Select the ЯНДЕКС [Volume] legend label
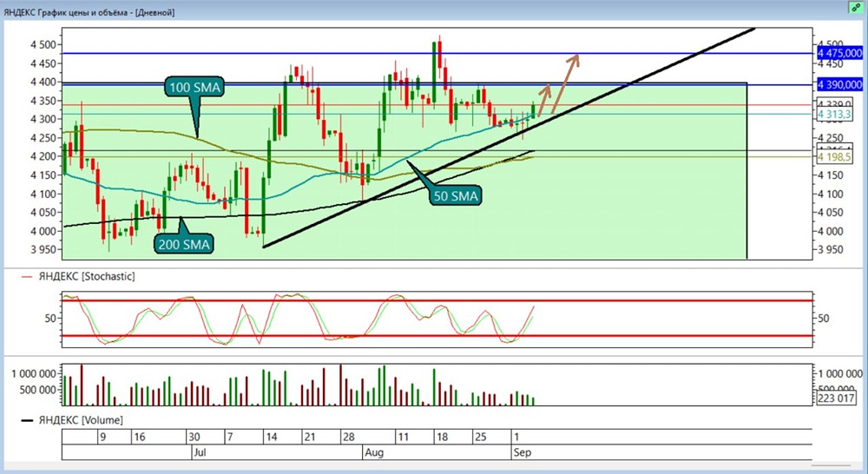The width and height of the screenshot is (868, 474). point(81,420)
